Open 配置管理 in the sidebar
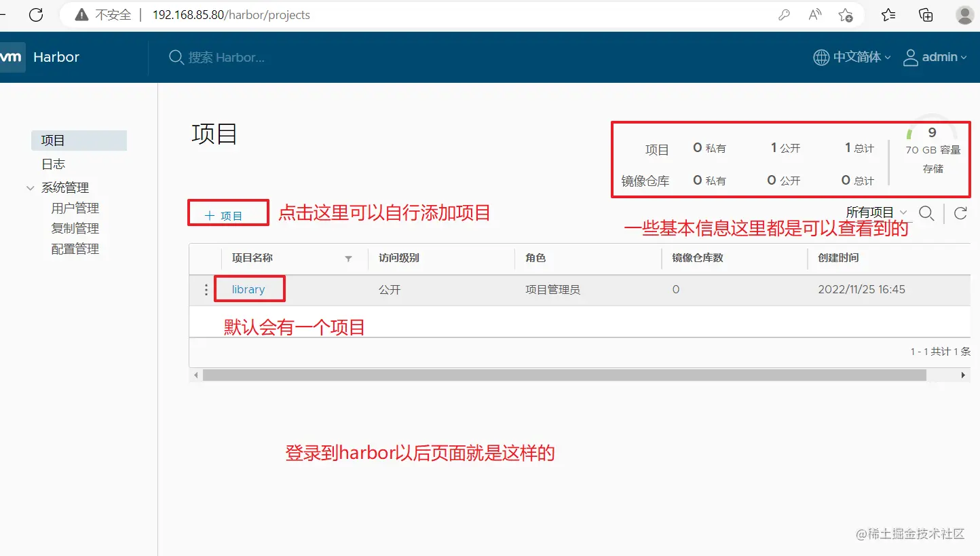 click(75, 249)
